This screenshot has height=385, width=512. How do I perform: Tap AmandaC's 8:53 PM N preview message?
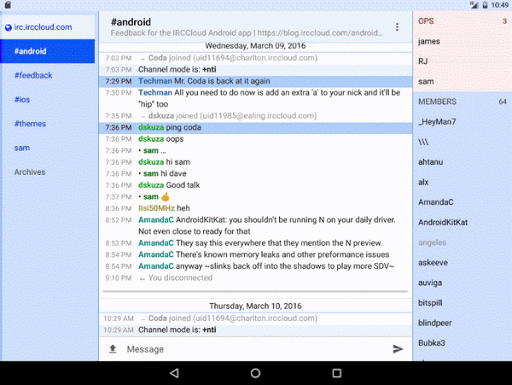tap(256, 243)
